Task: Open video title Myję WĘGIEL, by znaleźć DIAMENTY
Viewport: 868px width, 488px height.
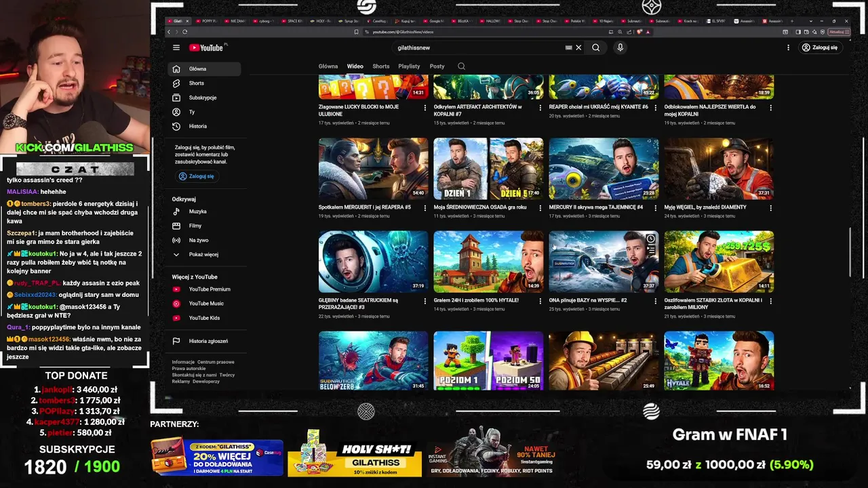Action: pos(705,207)
